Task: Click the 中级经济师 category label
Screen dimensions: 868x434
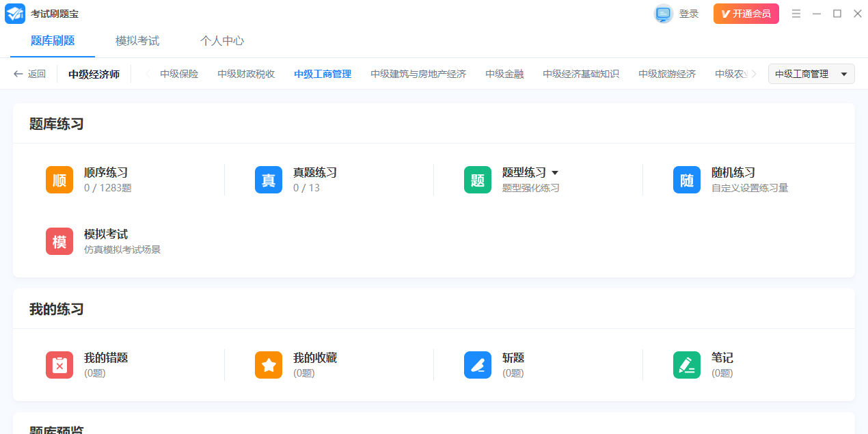Action: tap(94, 74)
